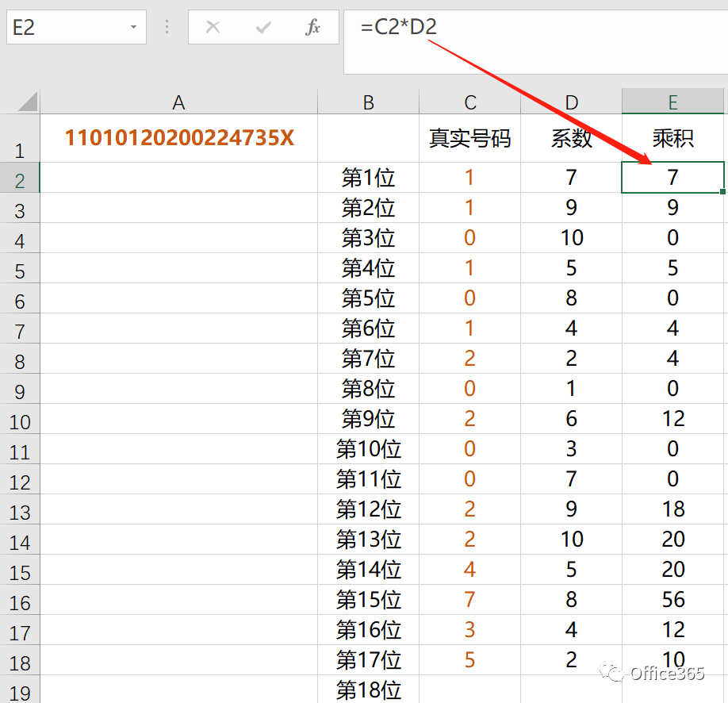Select row 19 header

click(x=20, y=690)
